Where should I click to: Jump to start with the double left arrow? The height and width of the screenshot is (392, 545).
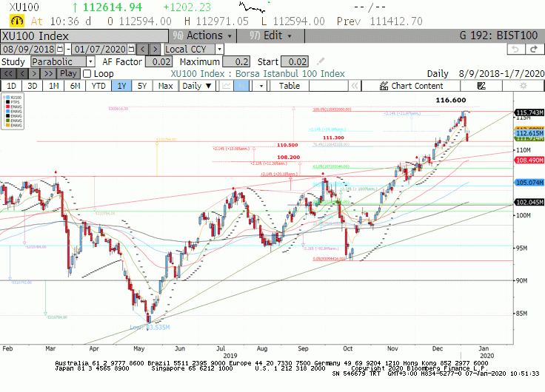click(8, 74)
